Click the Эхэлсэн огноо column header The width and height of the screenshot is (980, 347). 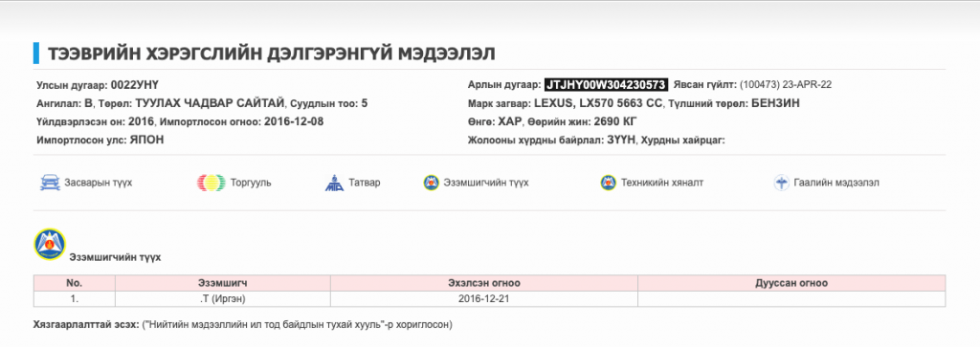click(484, 283)
